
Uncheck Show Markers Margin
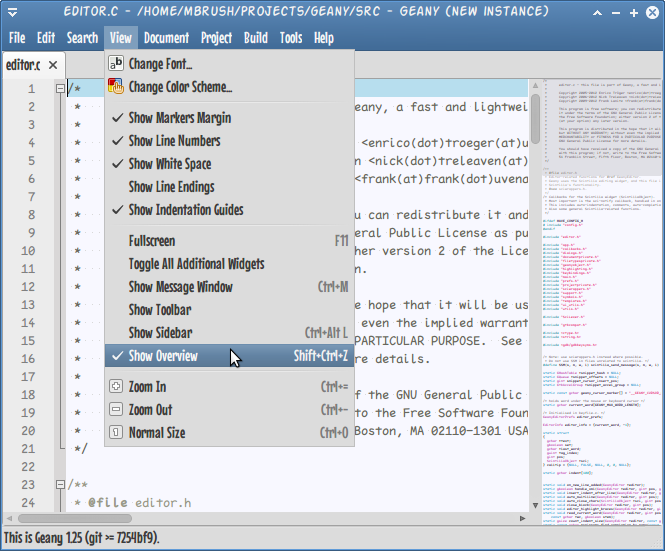click(x=229, y=117)
